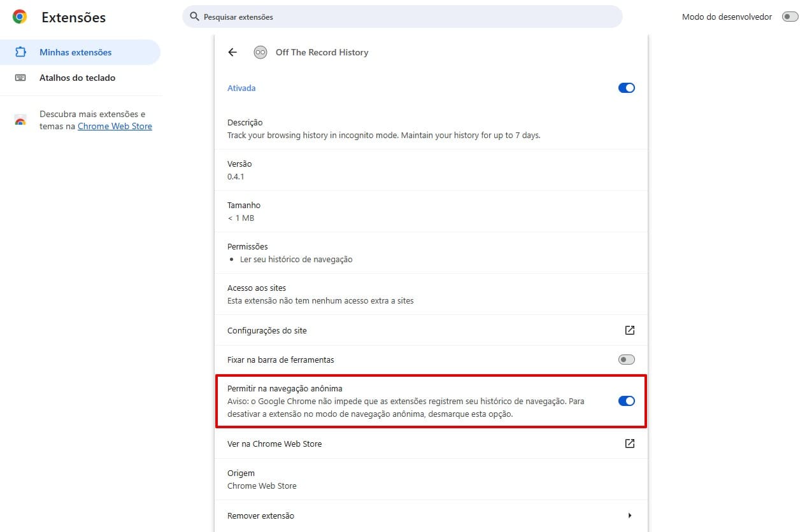Click the Off The Record History extension icon
The width and height of the screenshot is (805, 532).
(260, 52)
